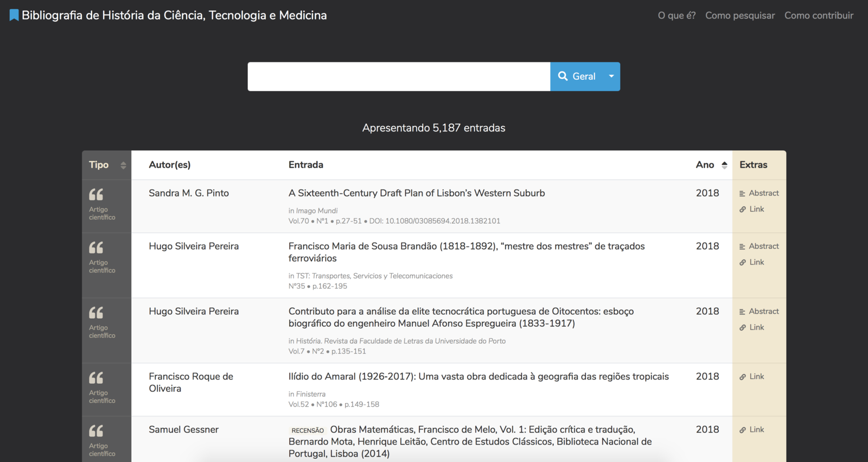Run a search with the Geral button
This screenshot has width=868, height=462.
577,77
